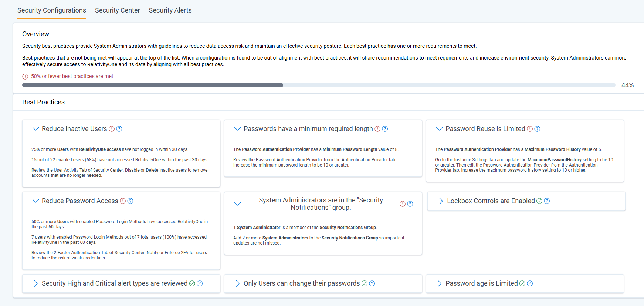
Task: Open the Security Alerts tab
Action: pyautogui.click(x=170, y=10)
